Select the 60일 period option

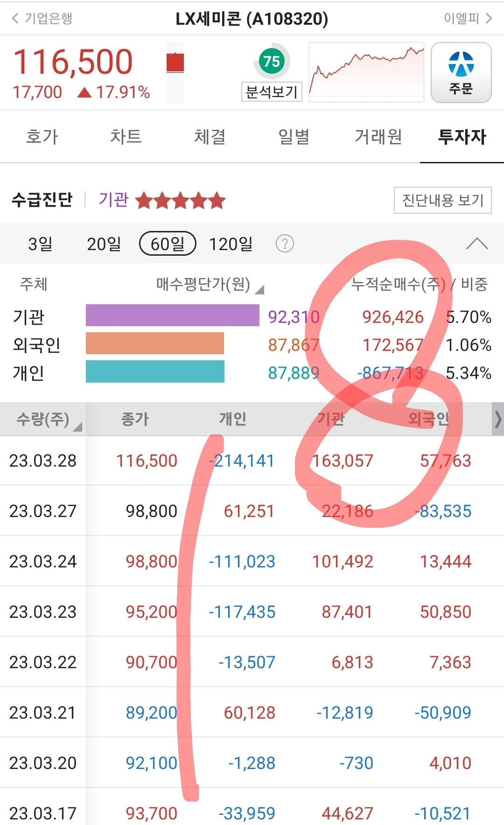[168, 244]
